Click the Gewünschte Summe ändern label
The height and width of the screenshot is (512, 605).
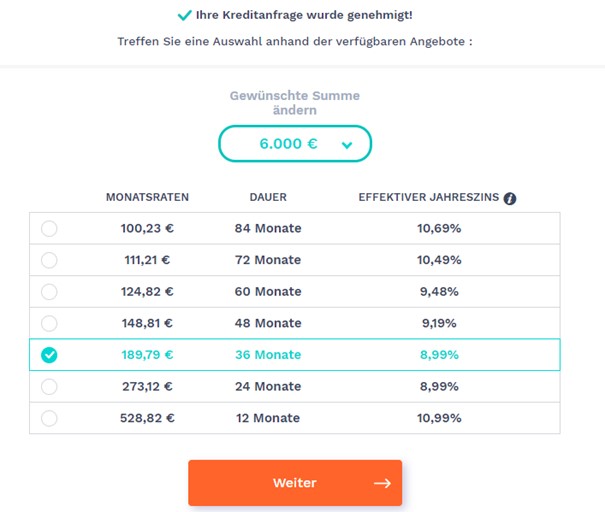tap(295, 103)
